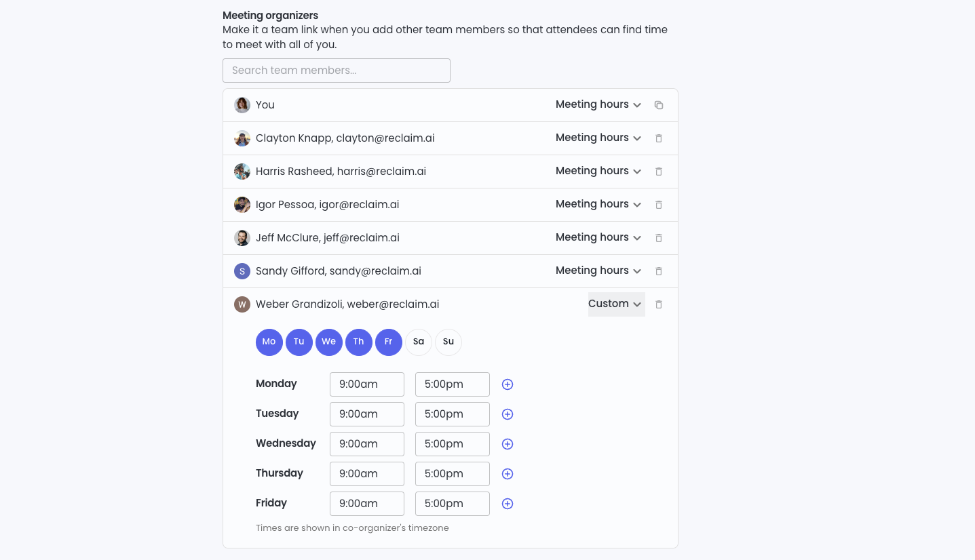The height and width of the screenshot is (560, 975).
Task: Add another time slot for Monday
Action: pos(507,384)
